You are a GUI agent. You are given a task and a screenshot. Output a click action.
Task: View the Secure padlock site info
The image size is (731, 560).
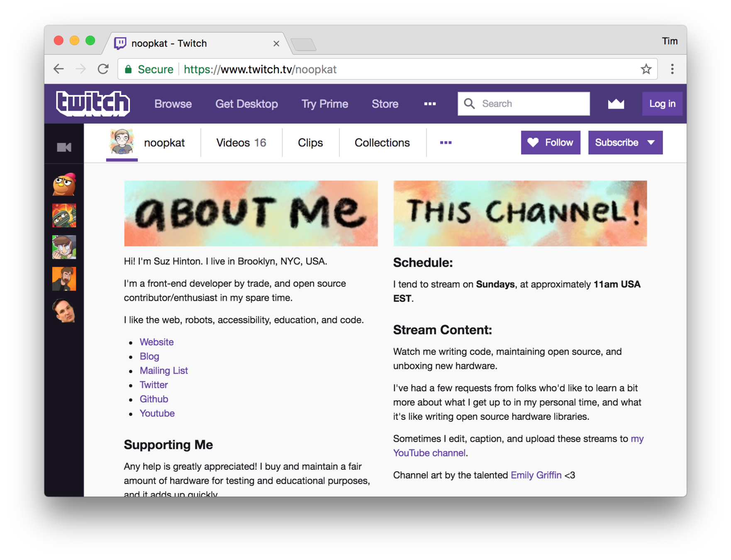tap(128, 69)
